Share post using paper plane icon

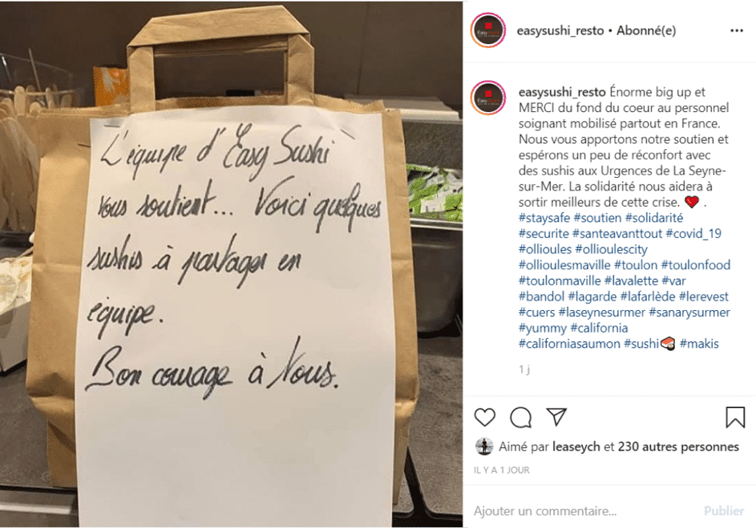pyautogui.click(x=556, y=417)
